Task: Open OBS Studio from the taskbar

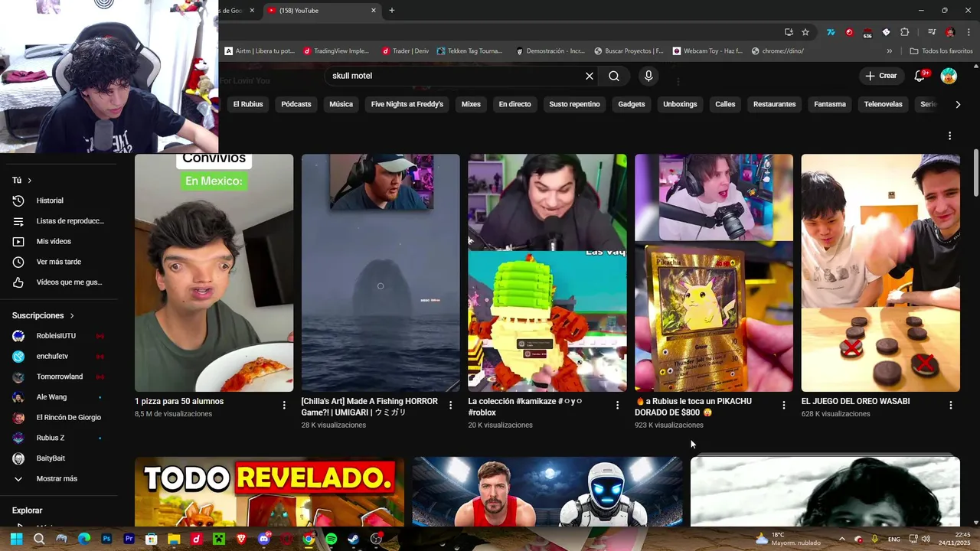Action: (376, 539)
